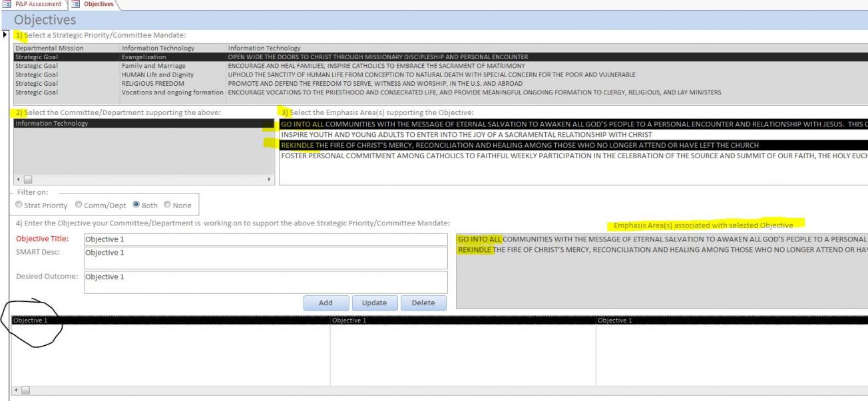Viewport: 868px width, 401px height.
Task: Click the Add button
Action: point(325,303)
